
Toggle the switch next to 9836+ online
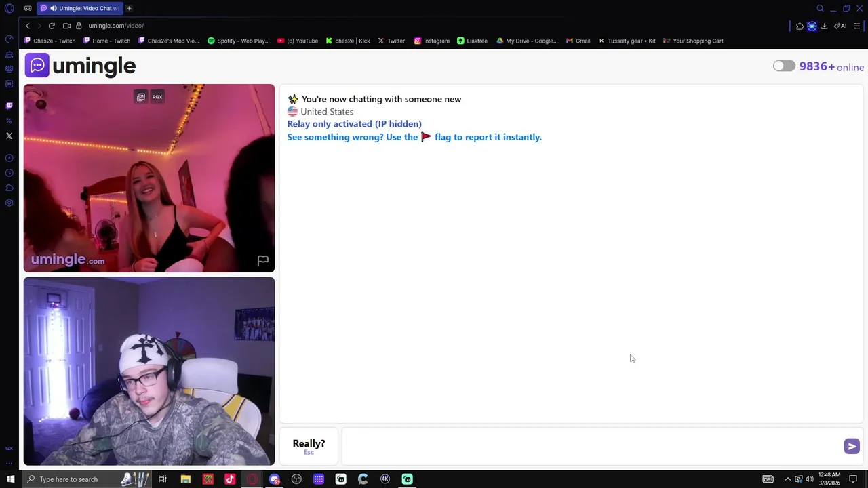pos(784,66)
